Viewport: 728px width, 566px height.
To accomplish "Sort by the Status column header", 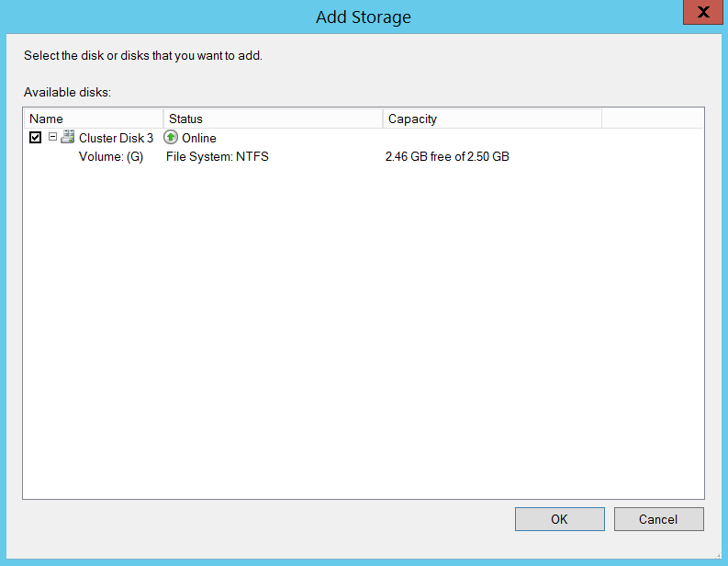I will coord(273,119).
